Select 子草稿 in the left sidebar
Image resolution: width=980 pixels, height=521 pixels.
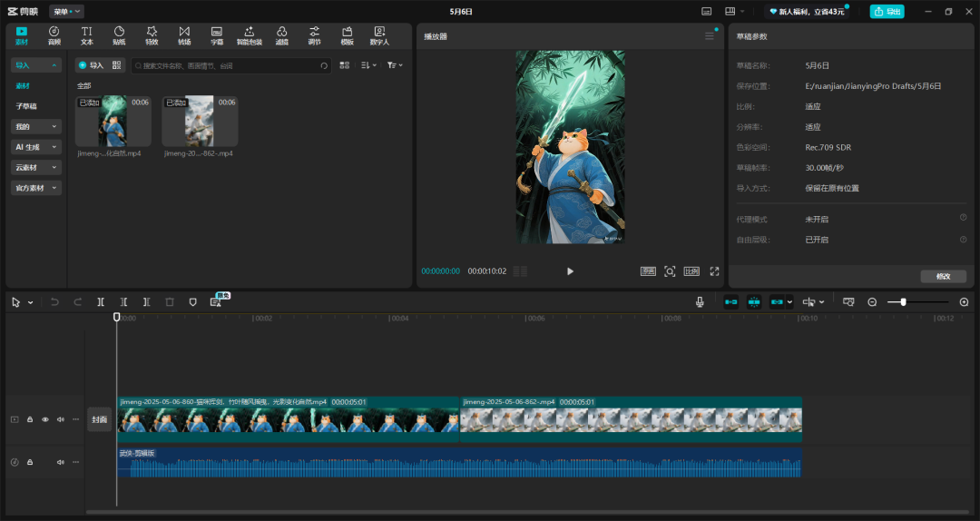click(26, 106)
